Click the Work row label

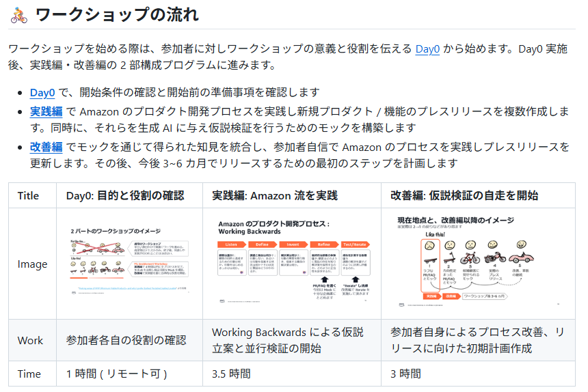pyautogui.click(x=30, y=340)
